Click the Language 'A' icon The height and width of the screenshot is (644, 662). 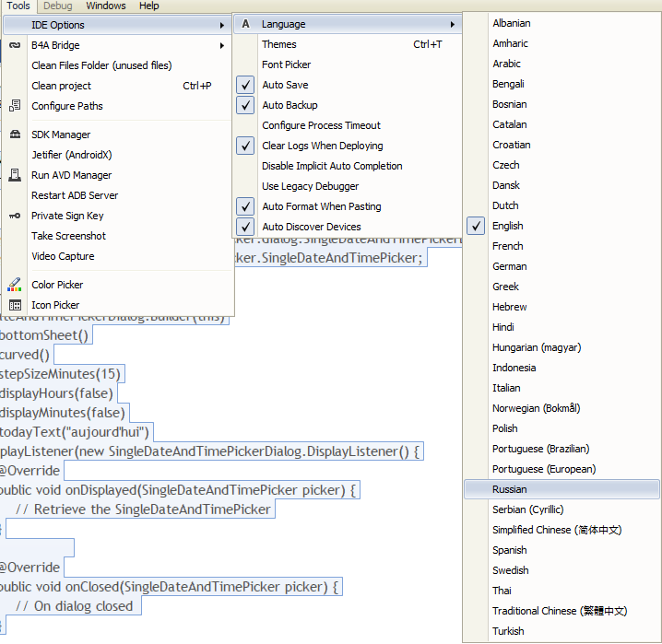coord(246,24)
